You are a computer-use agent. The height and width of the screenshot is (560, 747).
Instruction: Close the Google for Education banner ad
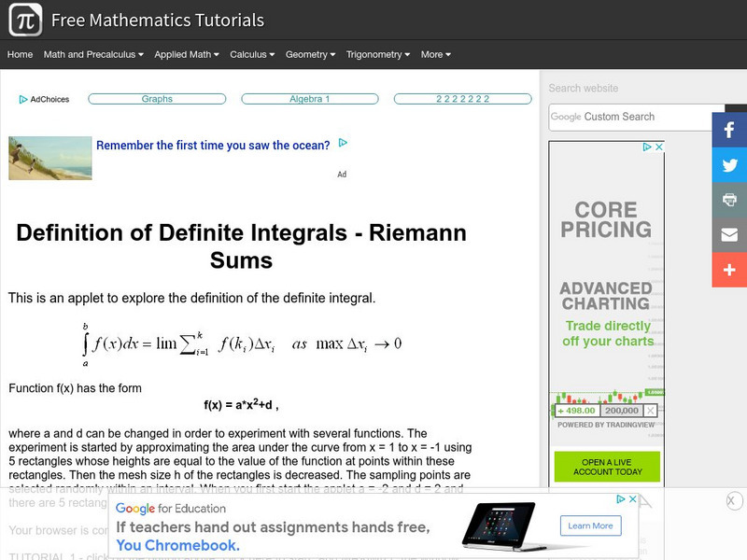pos(633,498)
